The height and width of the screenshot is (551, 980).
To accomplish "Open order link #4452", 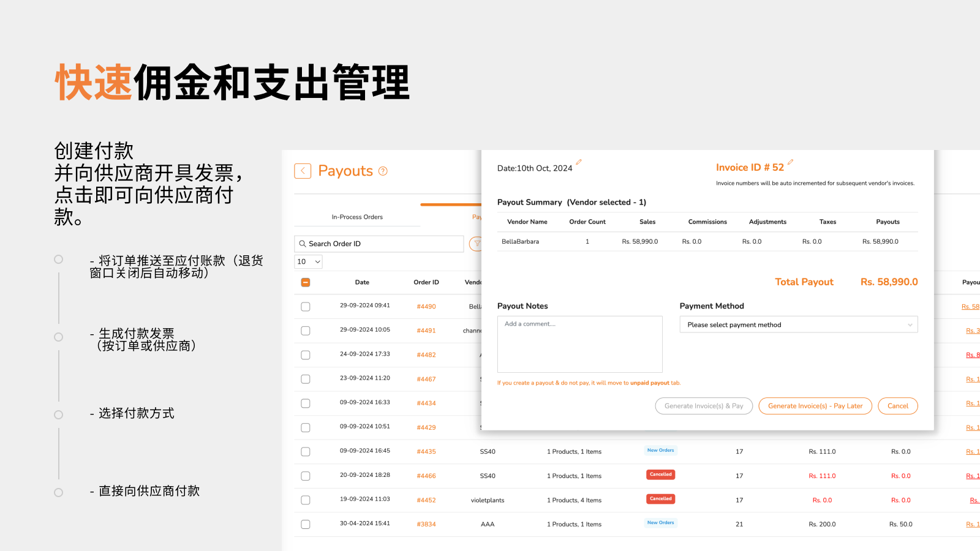I will tap(426, 500).
